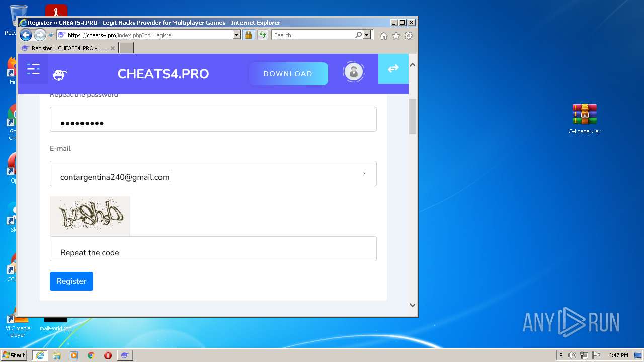Select the mailworld.jpg desktop file

point(55,324)
